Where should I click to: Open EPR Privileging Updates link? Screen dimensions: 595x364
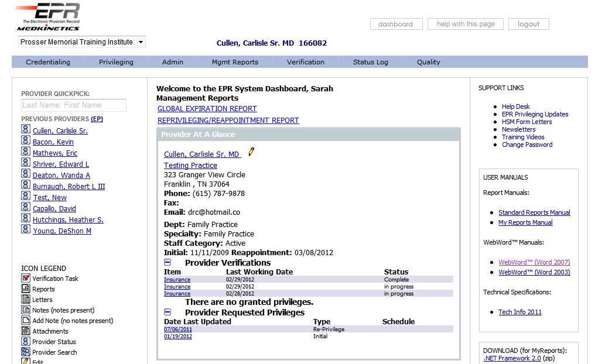(x=535, y=114)
